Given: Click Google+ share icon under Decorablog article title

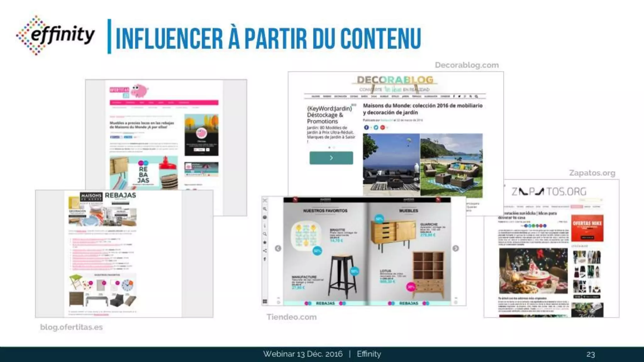Looking at the screenshot, I should click(383, 127).
